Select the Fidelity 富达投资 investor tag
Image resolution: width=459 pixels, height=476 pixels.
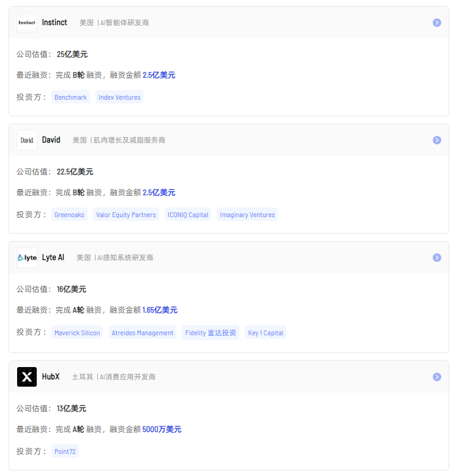(211, 333)
